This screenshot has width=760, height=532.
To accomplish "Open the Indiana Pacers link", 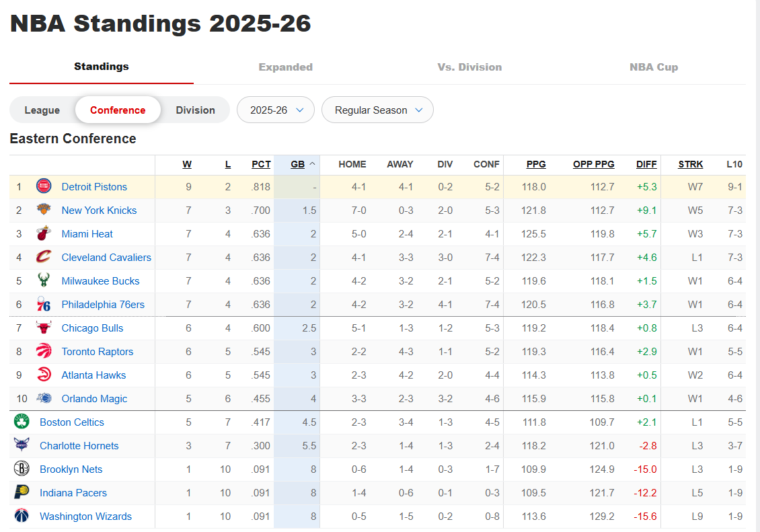I will point(73,493).
